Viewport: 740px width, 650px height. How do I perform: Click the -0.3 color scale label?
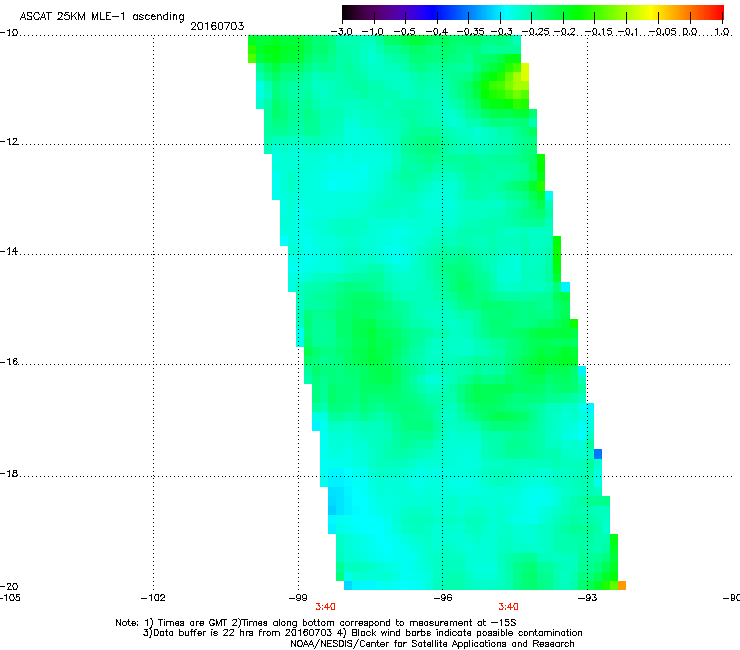tap(502, 32)
